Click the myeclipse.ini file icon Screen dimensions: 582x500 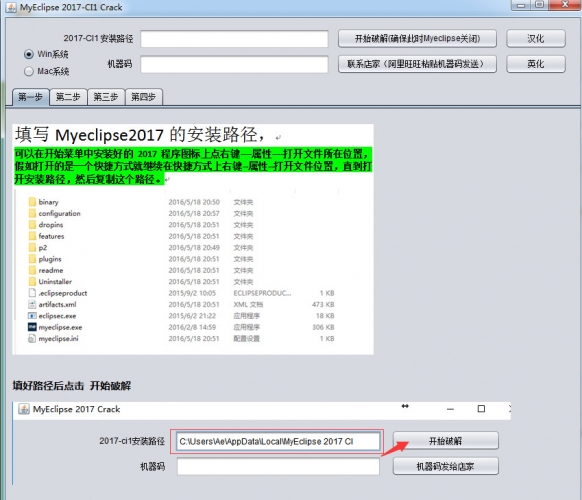tap(32, 339)
